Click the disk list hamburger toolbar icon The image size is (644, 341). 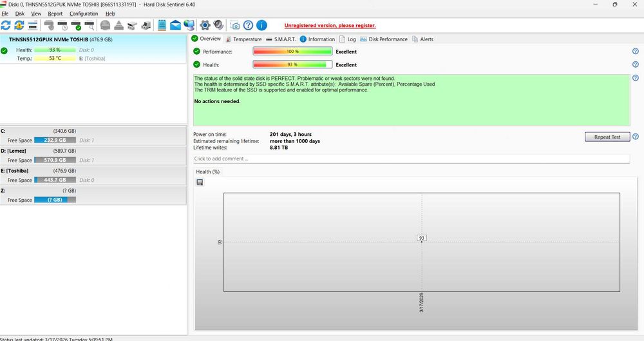pos(33,25)
